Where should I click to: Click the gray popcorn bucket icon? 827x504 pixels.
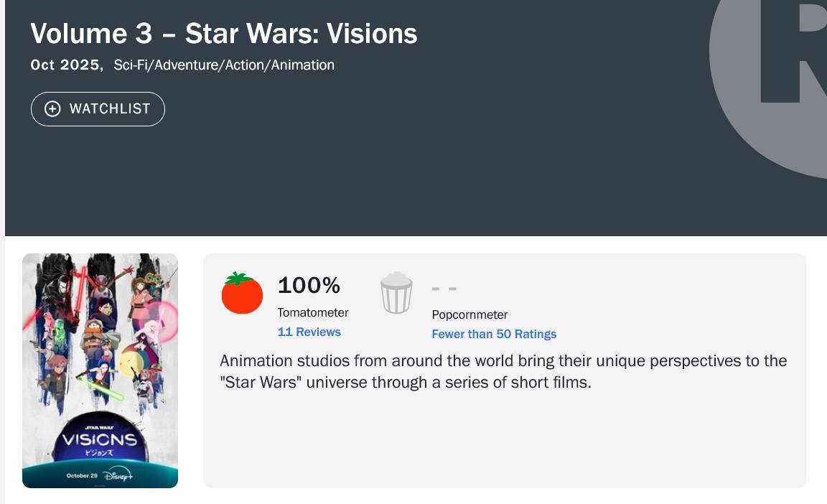tap(396, 292)
